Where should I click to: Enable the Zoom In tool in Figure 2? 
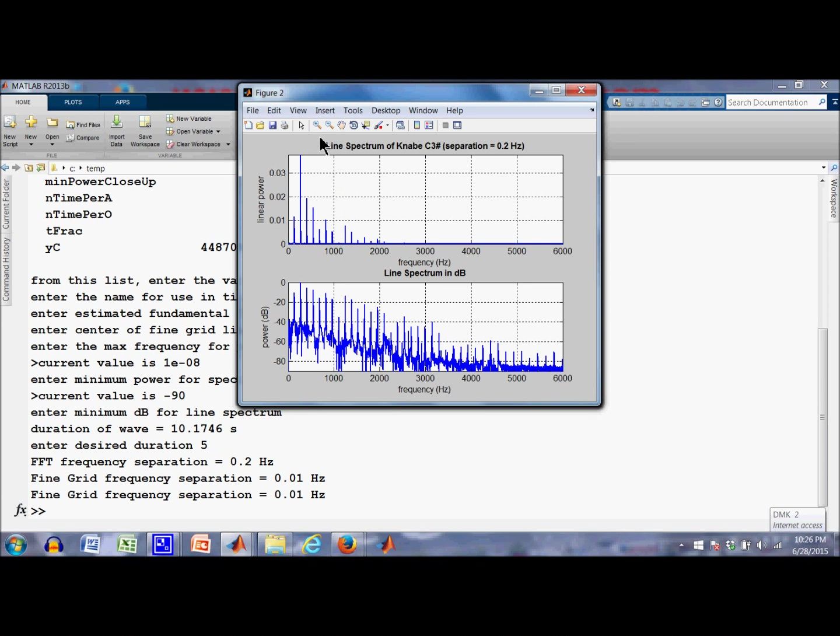coord(317,125)
